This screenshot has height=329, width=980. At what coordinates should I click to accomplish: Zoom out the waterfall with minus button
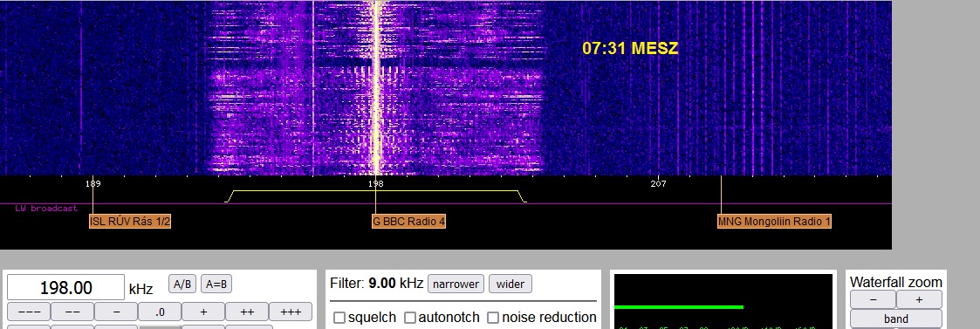pyautogui.click(x=874, y=299)
